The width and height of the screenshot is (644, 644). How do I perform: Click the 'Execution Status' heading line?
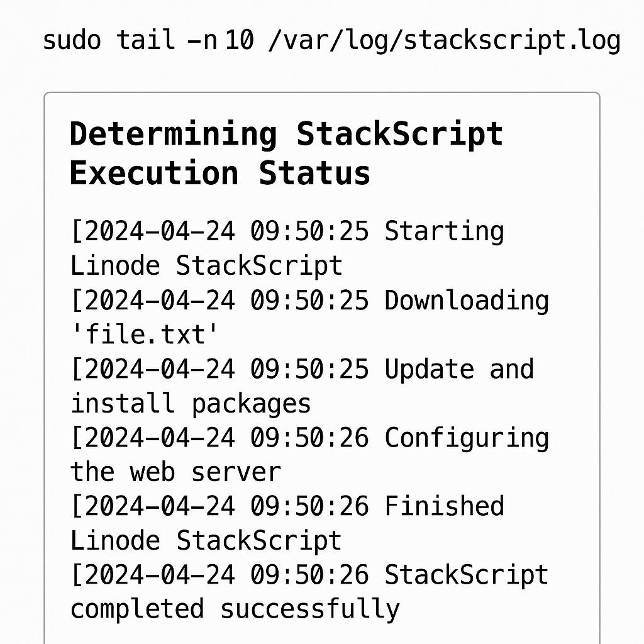click(x=220, y=174)
